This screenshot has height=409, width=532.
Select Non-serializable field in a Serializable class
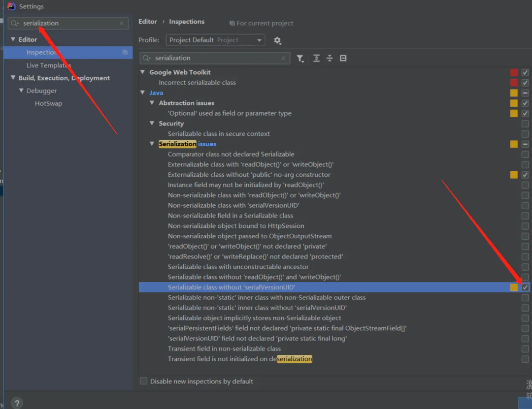(231, 216)
